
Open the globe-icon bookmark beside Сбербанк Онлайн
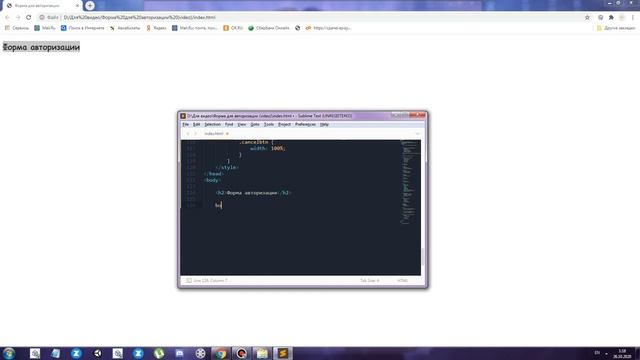pyautogui.click(x=298, y=28)
